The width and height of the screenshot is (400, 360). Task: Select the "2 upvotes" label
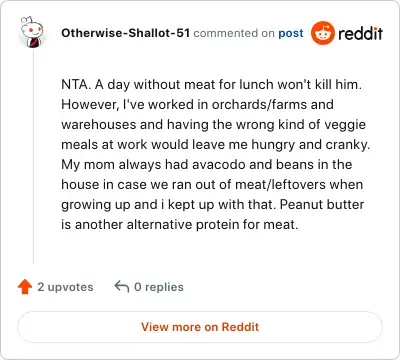coord(65,287)
